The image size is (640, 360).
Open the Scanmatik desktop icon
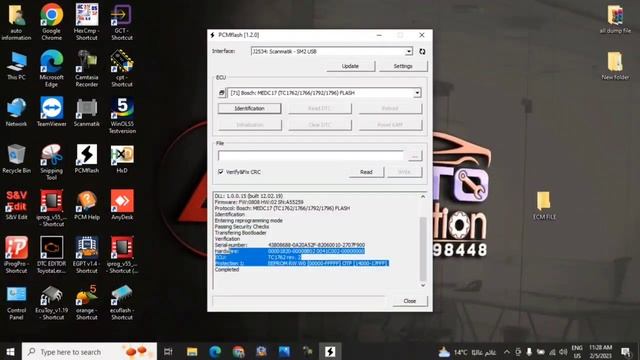[87, 112]
